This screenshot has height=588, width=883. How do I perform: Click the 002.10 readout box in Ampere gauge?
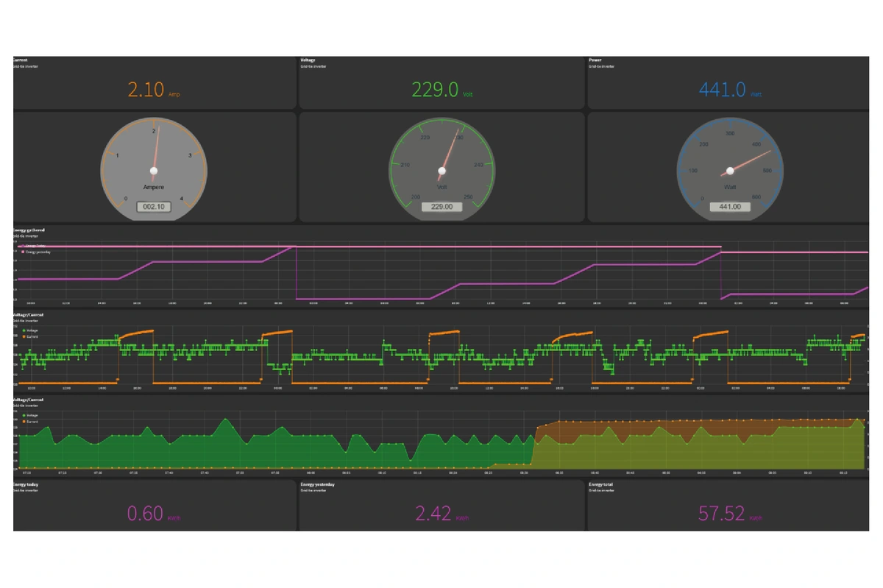153,208
